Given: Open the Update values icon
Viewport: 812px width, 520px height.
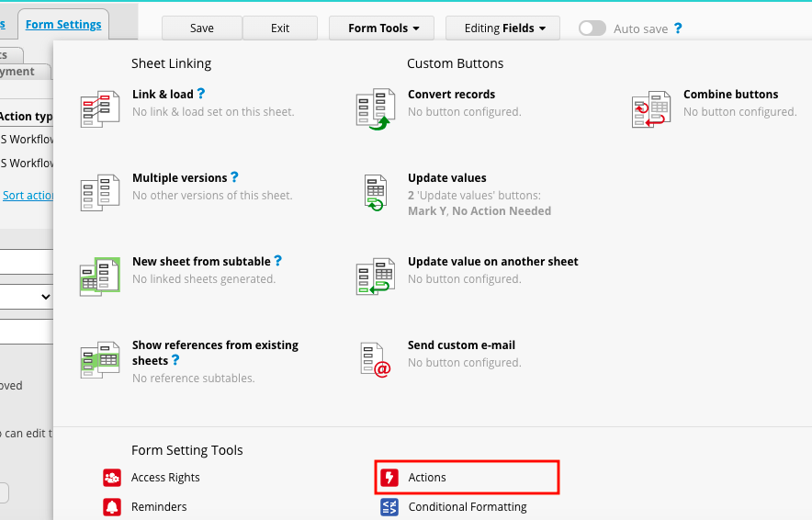Looking at the screenshot, I should coord(376,193).
